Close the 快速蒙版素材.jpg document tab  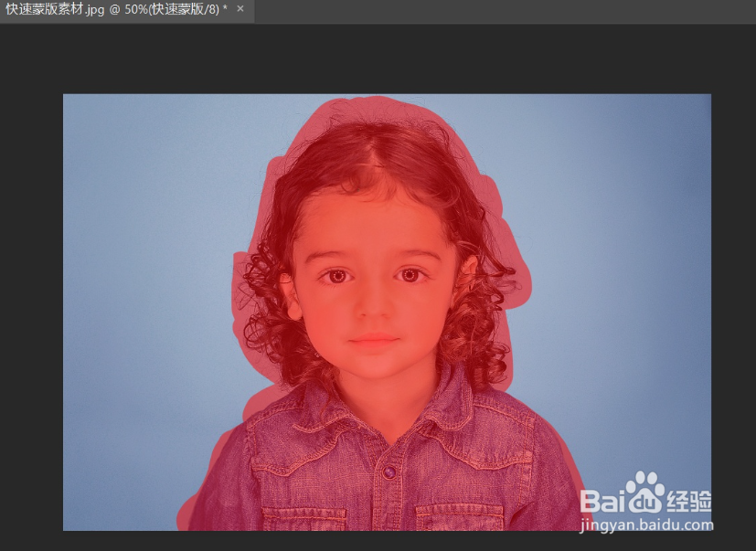click(240, 8)
